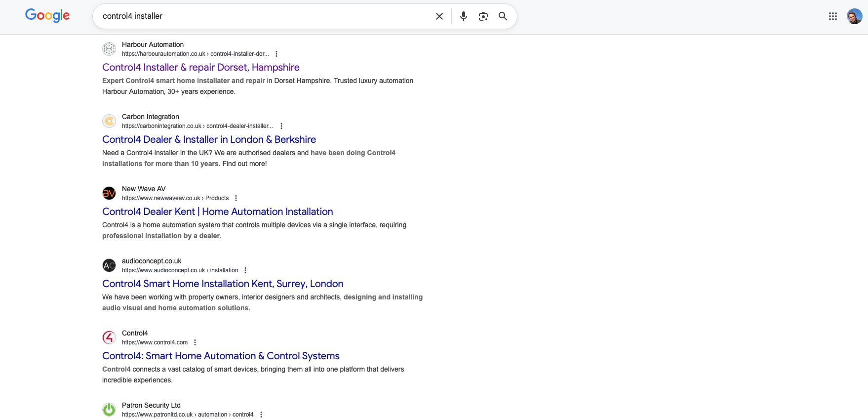Open New Wave AV result options menu
The image size is (868, 419).
(236, 198)
